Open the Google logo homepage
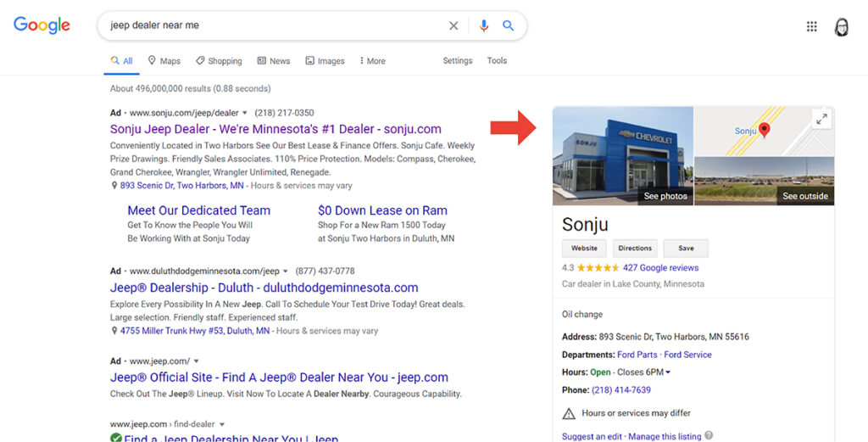Image resolution: width=868 pixels, height=442 pixels. pyautogui.click(x=42, y=25)
